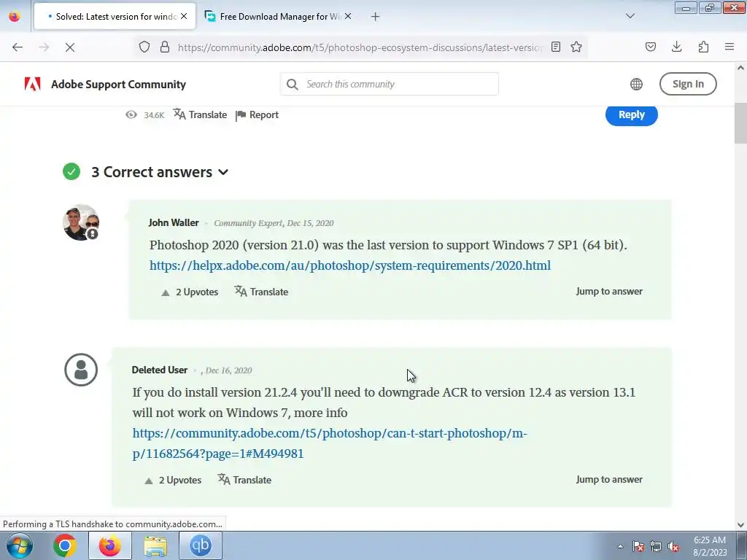
Task: Translate the Deleted User's answer
Action: coord(244,480)
